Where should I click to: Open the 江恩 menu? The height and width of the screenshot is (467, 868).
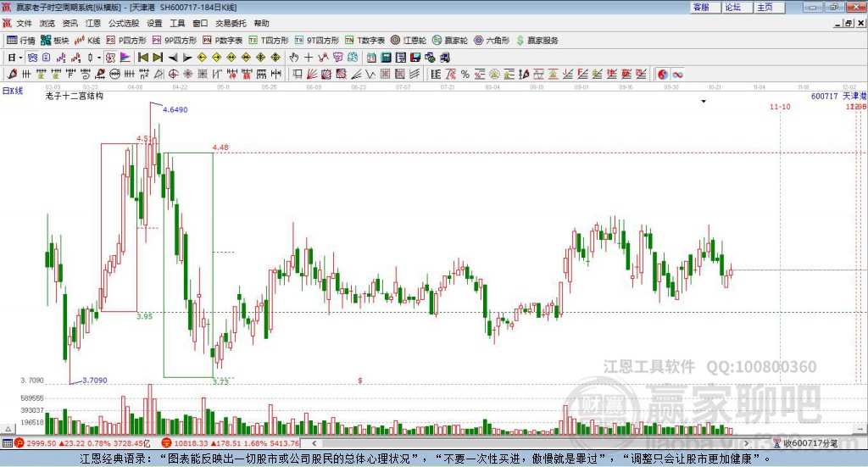[93, 23]
